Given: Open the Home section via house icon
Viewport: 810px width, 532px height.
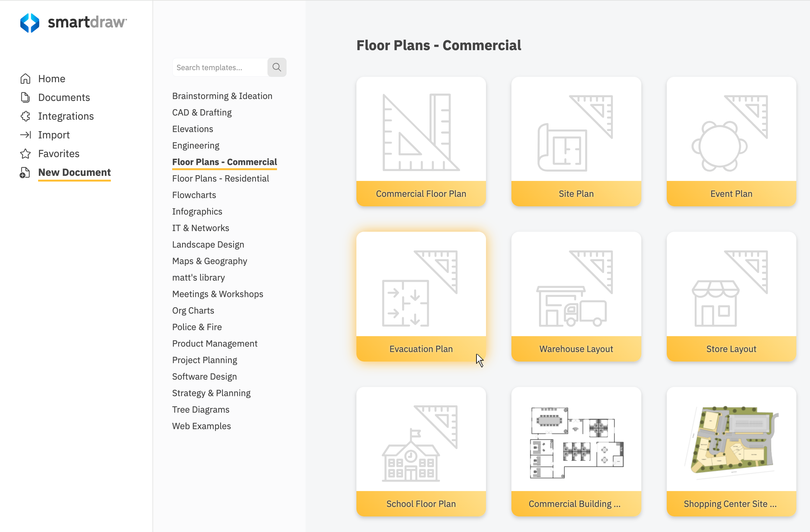Looking at the screenshot, I should 25,79.
